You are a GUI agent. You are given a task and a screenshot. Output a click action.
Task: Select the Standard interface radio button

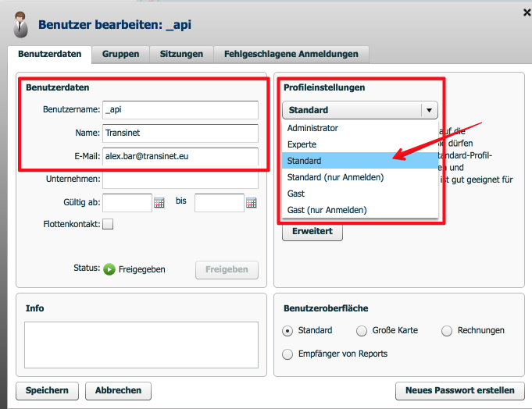coord(288,331)
